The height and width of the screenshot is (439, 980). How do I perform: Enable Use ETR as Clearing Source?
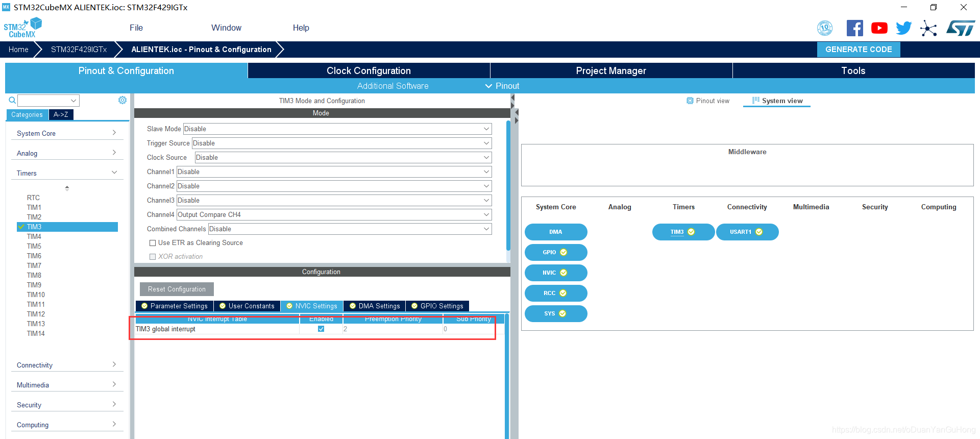[153, 243]
